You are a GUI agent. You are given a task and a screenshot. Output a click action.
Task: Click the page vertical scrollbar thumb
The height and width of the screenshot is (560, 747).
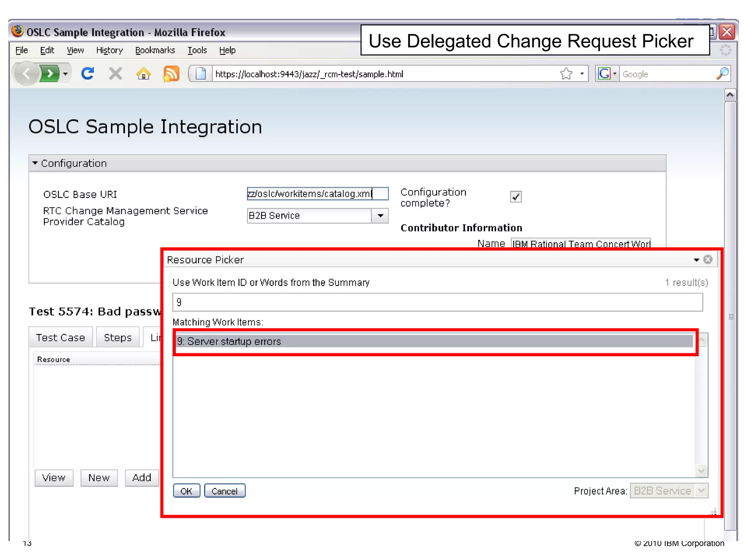730,316
